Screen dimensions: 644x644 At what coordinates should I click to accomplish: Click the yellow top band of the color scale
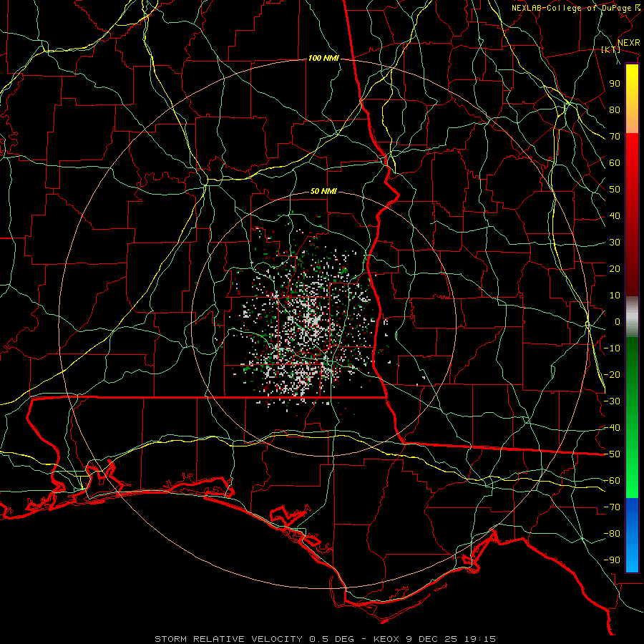[x=632, y=99]
